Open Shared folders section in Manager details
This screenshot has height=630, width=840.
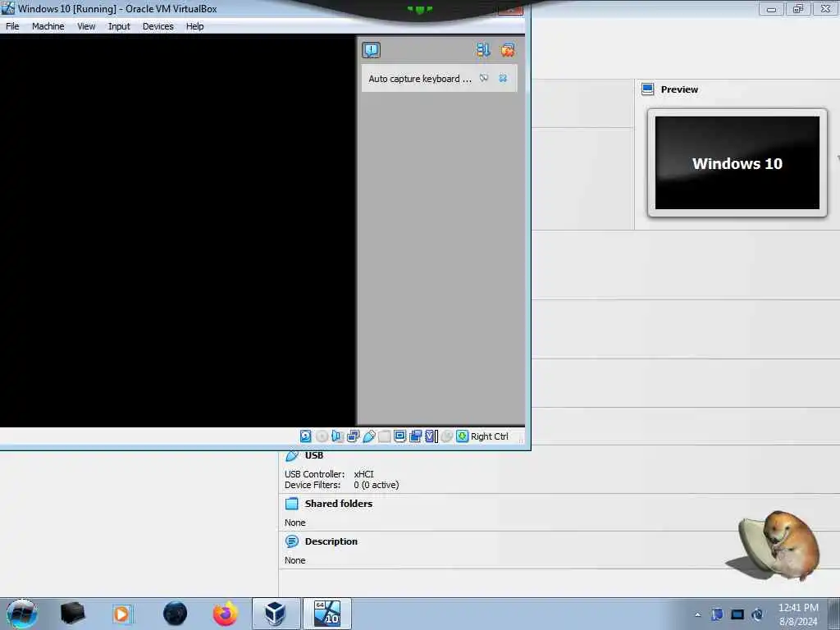[x=339, y=504]
